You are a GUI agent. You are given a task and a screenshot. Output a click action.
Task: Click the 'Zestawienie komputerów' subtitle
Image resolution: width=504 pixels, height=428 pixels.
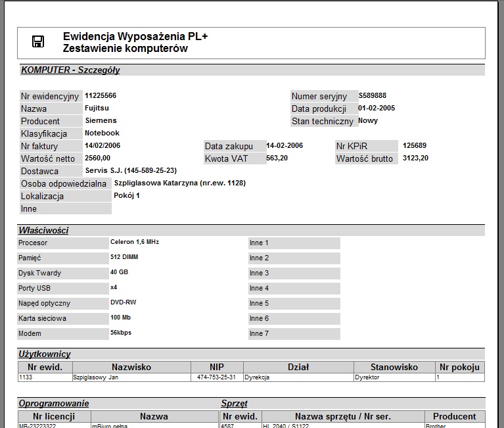[126, 48]
